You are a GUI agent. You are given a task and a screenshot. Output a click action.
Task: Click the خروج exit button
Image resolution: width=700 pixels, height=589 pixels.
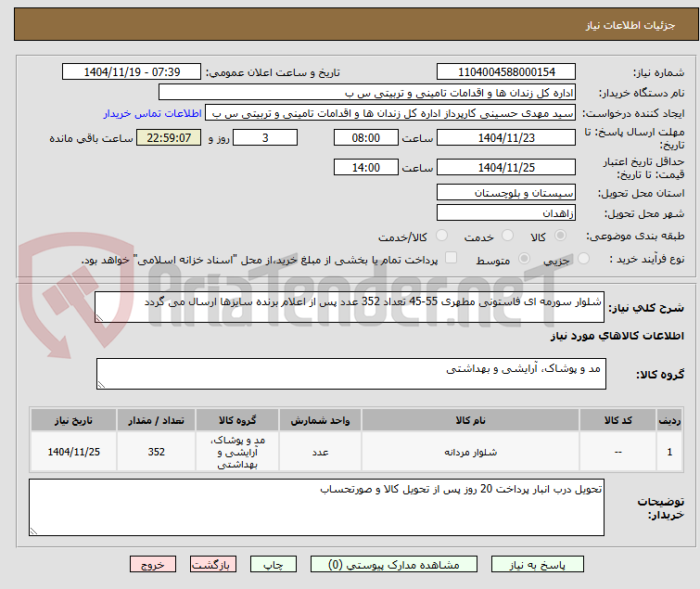click(153, 565)
